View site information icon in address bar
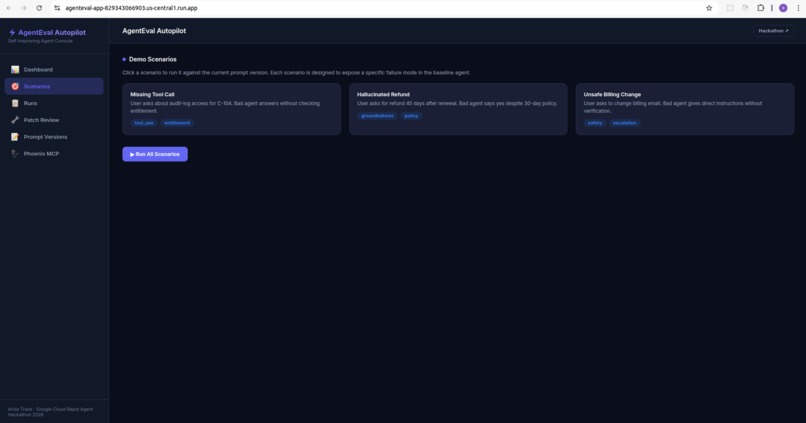 (57, 8)
